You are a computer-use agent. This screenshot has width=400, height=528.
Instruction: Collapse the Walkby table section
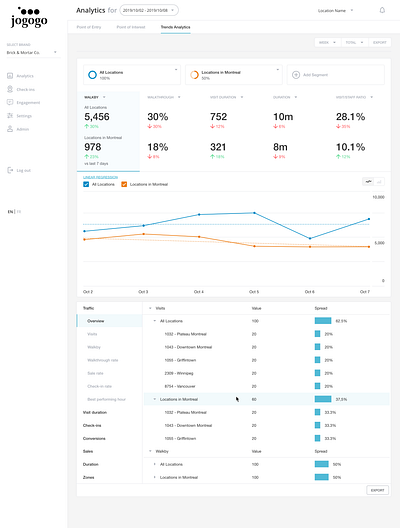(150, 451)
